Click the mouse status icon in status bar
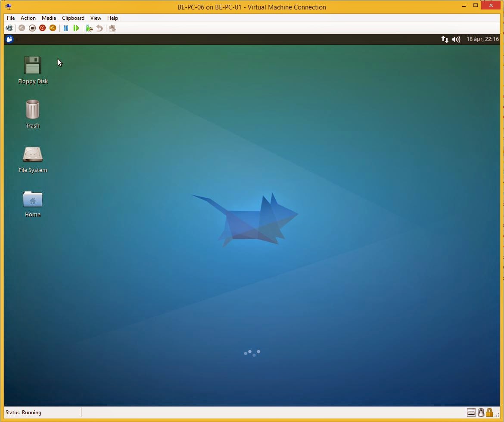This screenshot has height=422, width=504. coord(481,413)
